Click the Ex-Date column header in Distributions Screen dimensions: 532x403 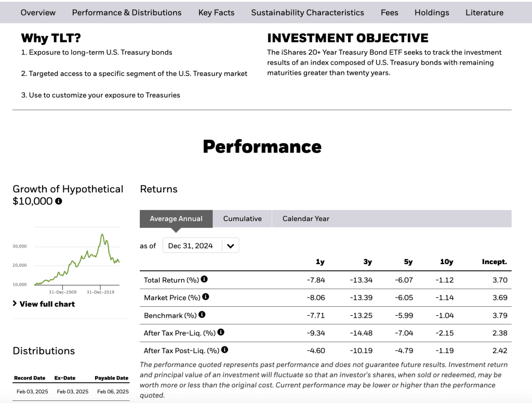click(x=65, y=378)
